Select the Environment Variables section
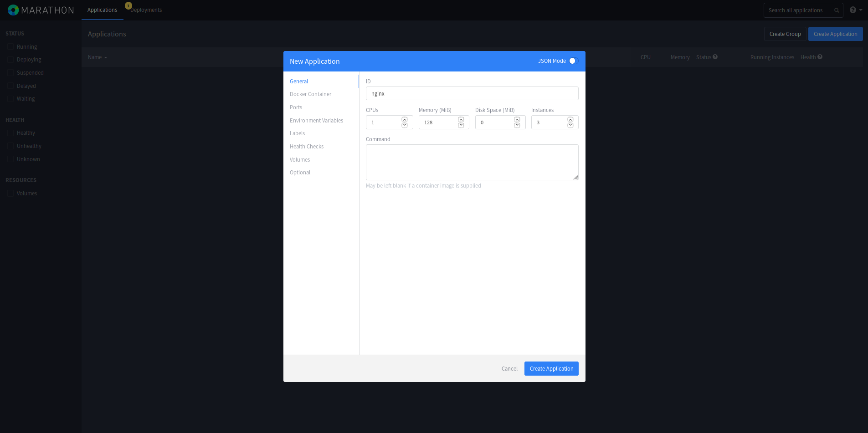This screenshot has width=868, height=433. click(x=317, y=121)
